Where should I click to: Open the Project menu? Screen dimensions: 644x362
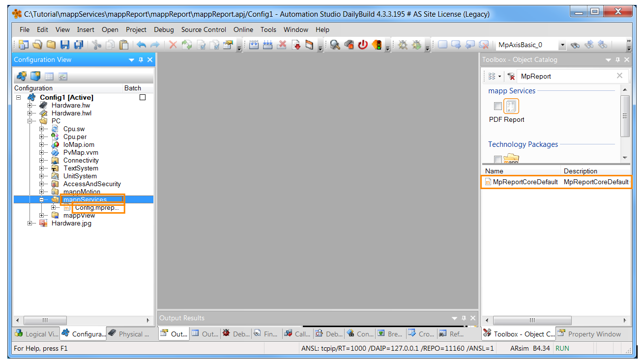coord(136,29)
